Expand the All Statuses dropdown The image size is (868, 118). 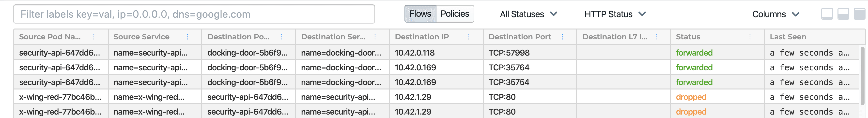528,14
